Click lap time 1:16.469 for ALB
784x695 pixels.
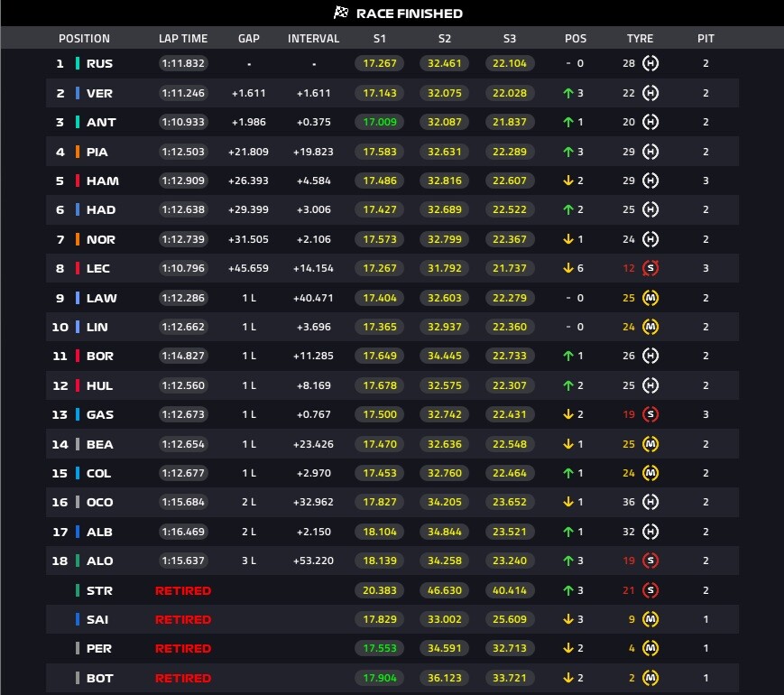[183, 532]
